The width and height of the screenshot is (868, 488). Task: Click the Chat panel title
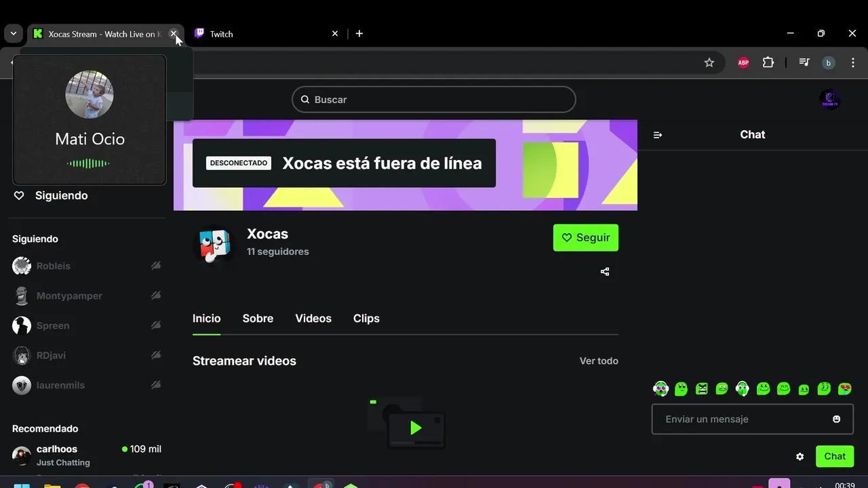click(753, 135)
